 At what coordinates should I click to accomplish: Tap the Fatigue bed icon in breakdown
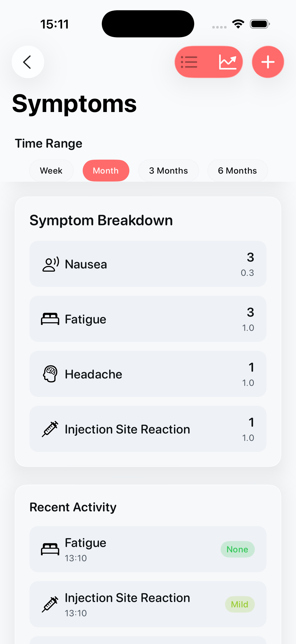pos(50,319)
